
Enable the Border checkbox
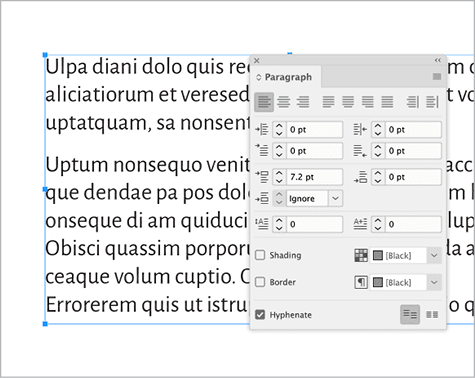coord(260,282)
